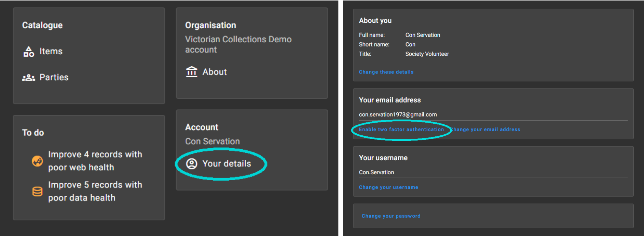Click the Items shapes icon

coord(29,52)
